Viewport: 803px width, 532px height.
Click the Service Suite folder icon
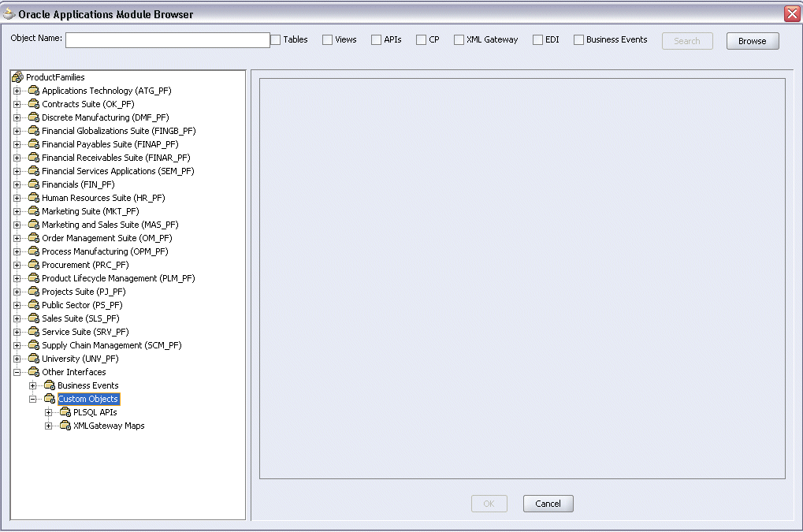34,332
